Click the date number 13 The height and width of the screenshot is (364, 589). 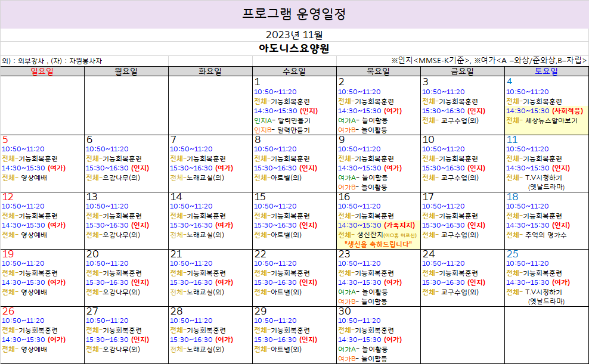coord(92,197)
